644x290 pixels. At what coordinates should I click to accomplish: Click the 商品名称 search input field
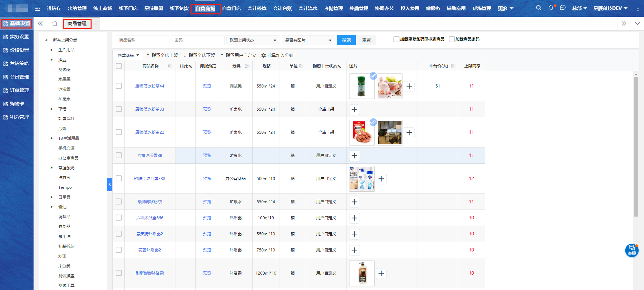click(x=142, y=40)
